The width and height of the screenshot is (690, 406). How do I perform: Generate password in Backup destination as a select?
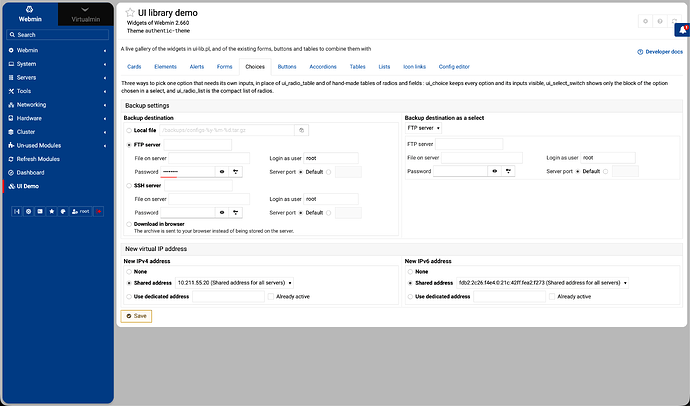pos(508,171)
